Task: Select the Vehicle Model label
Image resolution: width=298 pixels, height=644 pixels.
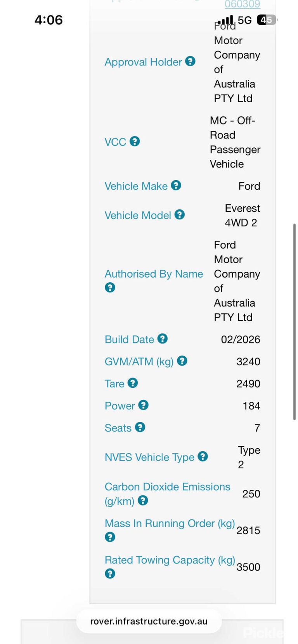Action: point(138,215)
